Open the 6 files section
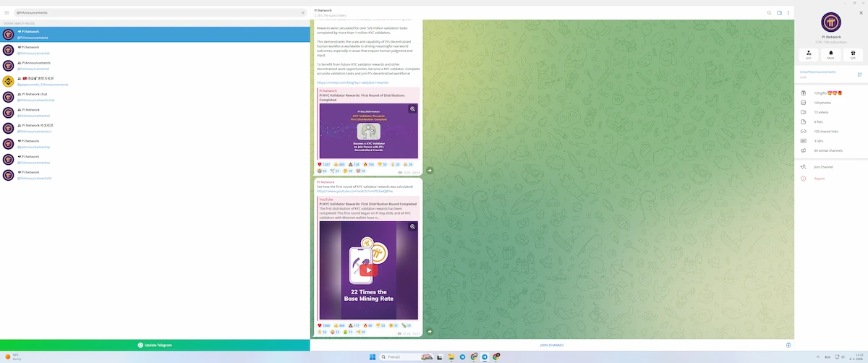This screenshot has height=363, width=868. point(831,121)
